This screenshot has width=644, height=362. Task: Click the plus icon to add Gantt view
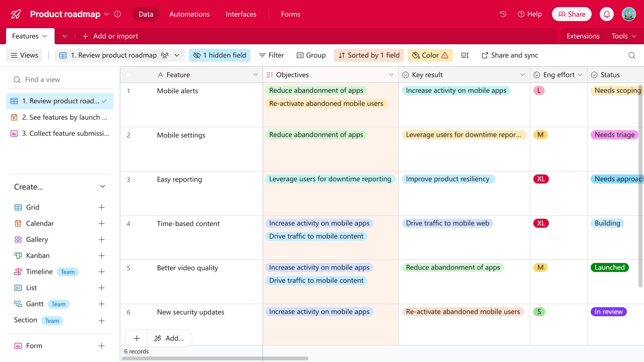pyautogui.click(x=102, y=304)
